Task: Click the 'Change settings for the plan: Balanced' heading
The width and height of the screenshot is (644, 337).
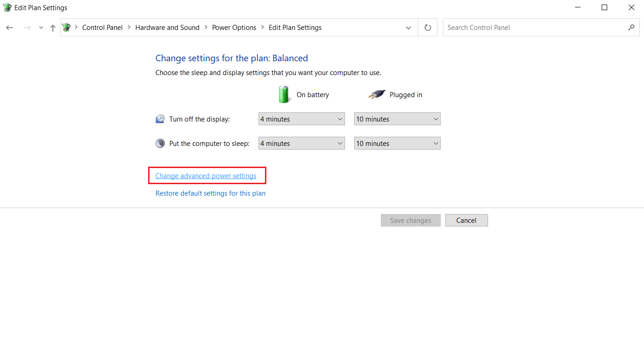Action: point(232,58)
